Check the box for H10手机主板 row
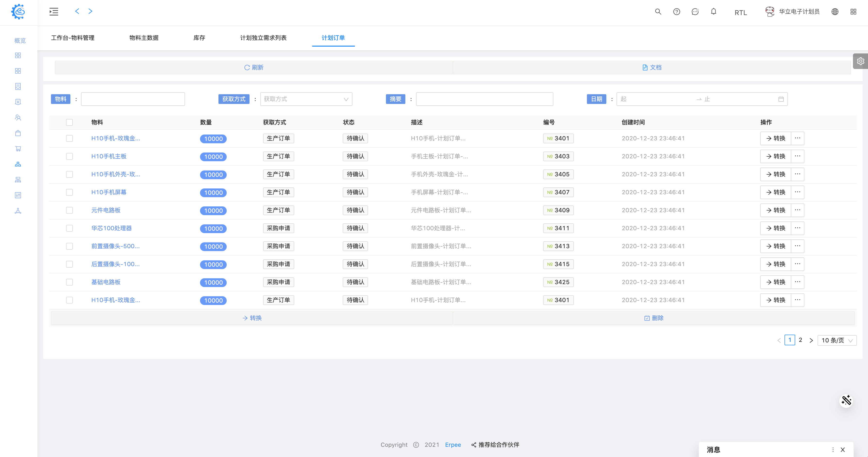This screenshot has height=457, width=868. point(69,156)
